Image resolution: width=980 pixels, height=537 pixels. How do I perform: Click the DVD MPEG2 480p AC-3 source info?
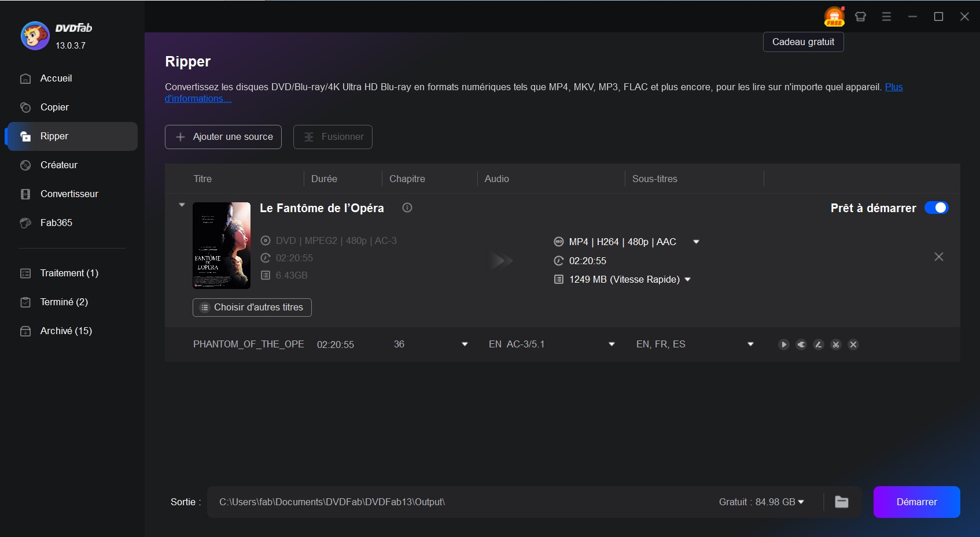[336, 240]
